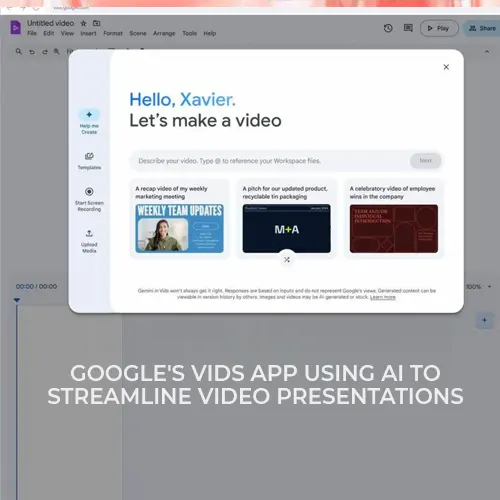Click the redo arrow in toolbar
The height and width of the screenshot is (500, 500).
click(45, 52)
